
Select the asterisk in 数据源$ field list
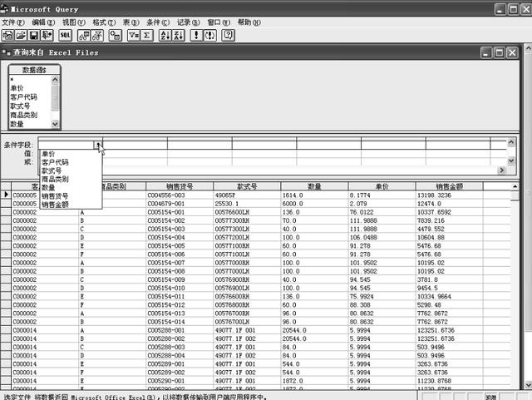tap(12, 80)
